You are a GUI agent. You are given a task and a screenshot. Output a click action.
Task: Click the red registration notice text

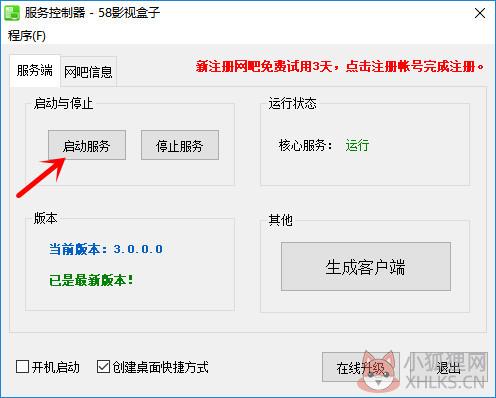340,66
